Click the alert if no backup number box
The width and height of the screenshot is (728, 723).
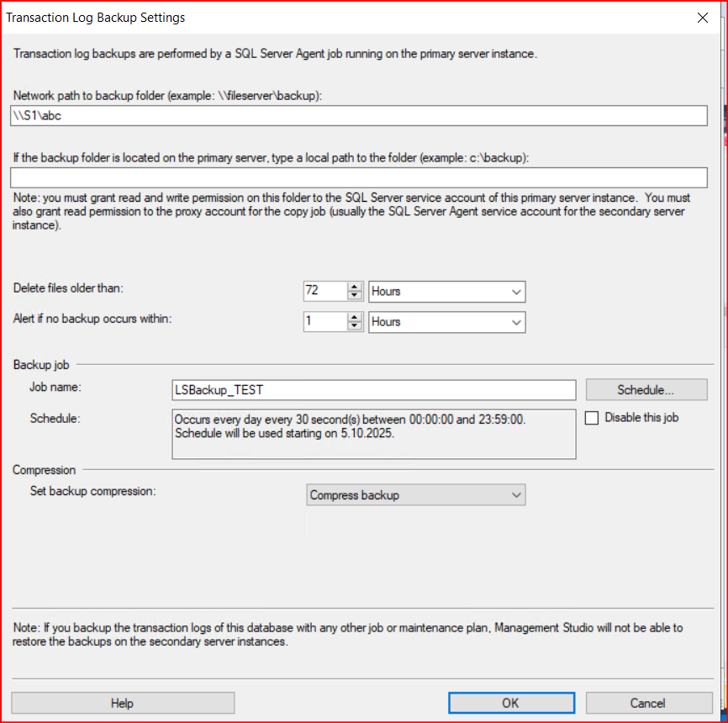click(x=324, y=322)
